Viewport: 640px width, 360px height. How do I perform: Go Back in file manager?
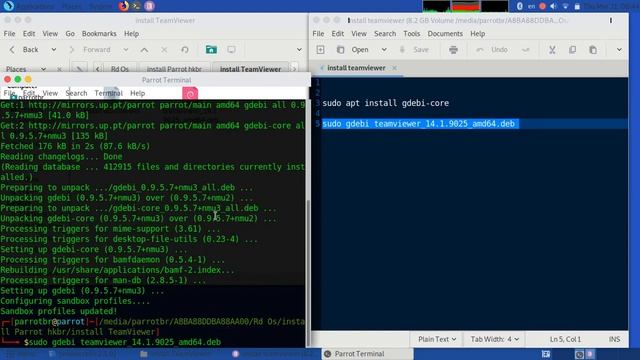(x=24, y=49)
